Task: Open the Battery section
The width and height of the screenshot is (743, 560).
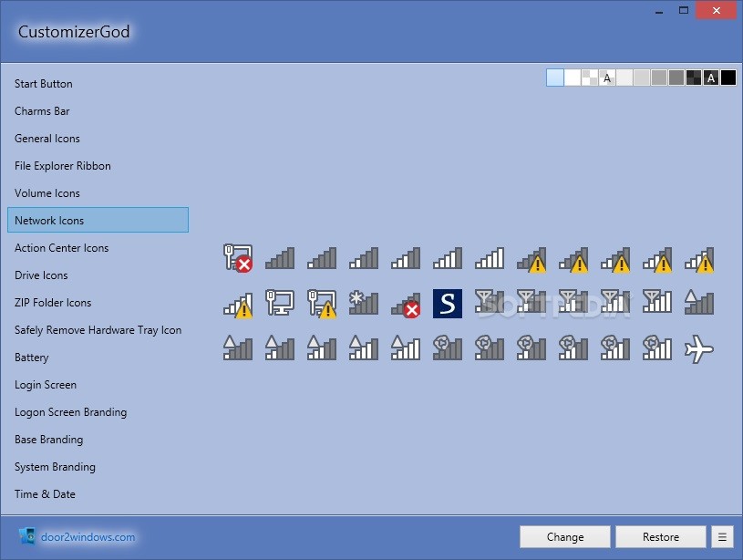Action: (32, 357)
